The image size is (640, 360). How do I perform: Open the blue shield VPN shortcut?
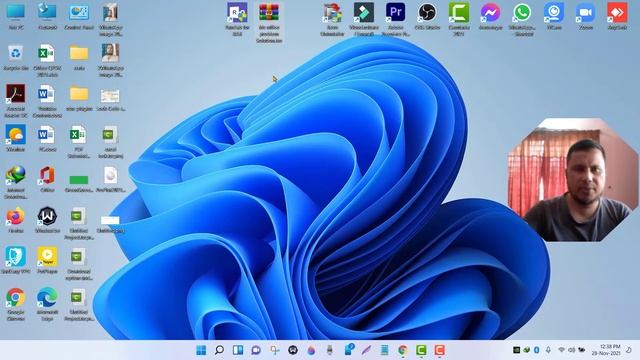[x=16, y=260]
